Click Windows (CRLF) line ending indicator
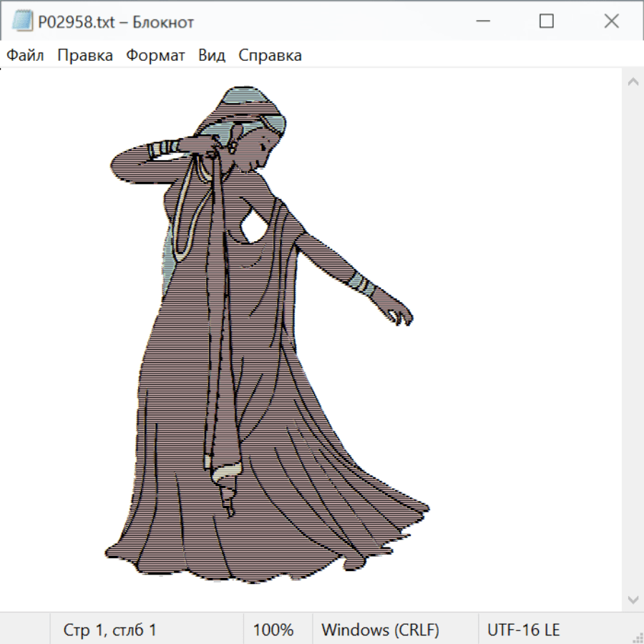Image resolution: width=644 pixels, height=644 pixels. [380, 630]
